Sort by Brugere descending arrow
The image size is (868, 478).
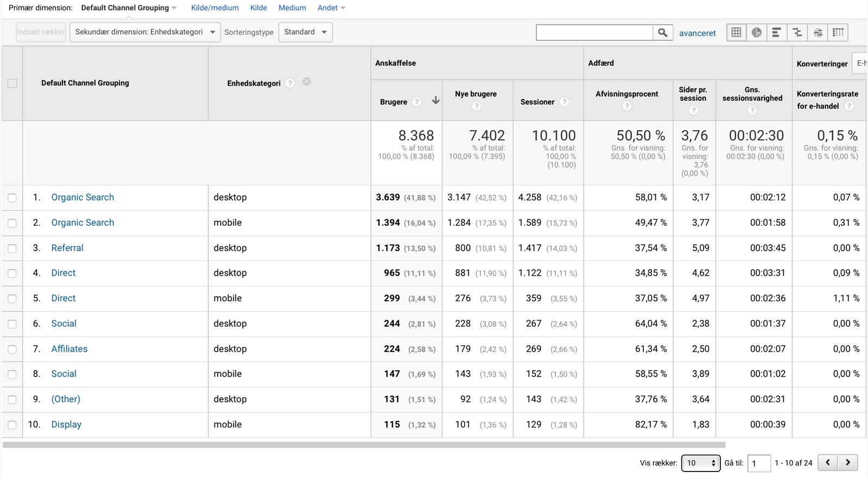tap(435, 100)
